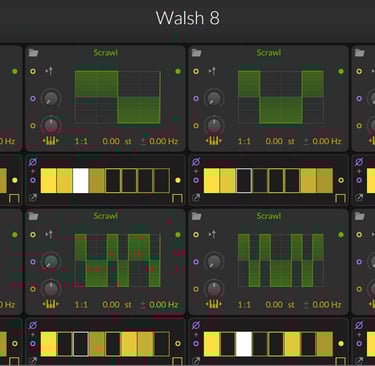Click the 'Scrawl' title on the top-right module

pyautogui.click(x=269, y=53)
